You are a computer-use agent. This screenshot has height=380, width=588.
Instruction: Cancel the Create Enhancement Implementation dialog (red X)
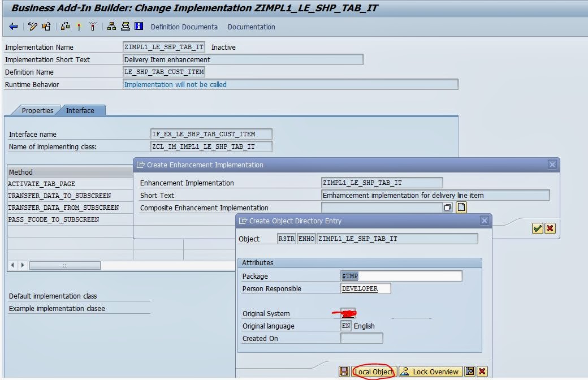(x=550, y=228)
